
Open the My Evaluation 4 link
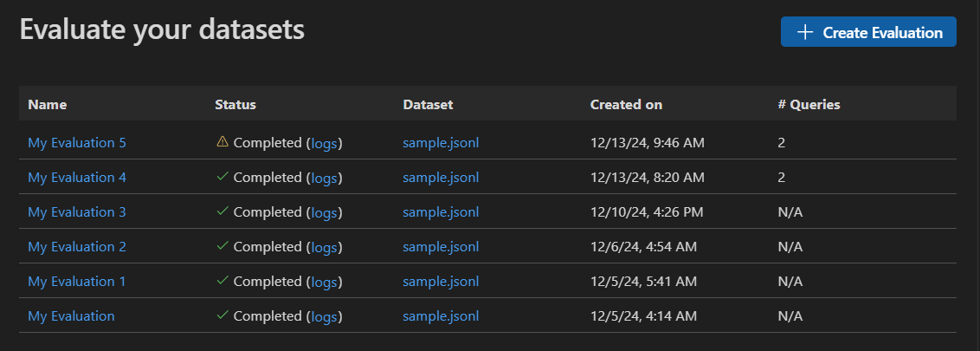tap(77, 178)
